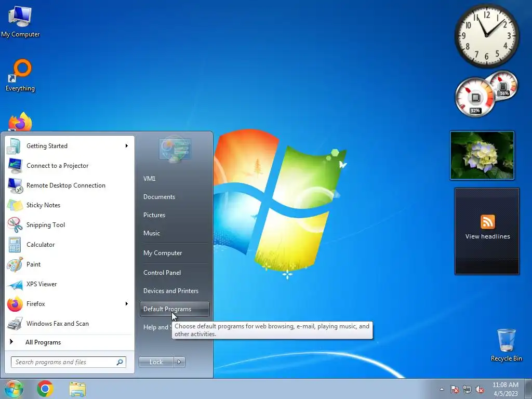Click the hydrangea slideshow gadget picture
Viewport: 532px width, 399px height.
click(482, 155)
